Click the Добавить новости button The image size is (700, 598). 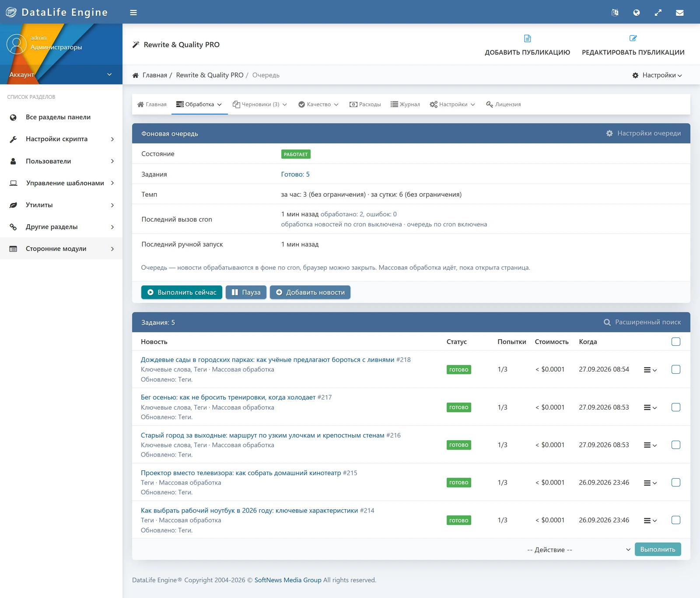click(310, 292)
